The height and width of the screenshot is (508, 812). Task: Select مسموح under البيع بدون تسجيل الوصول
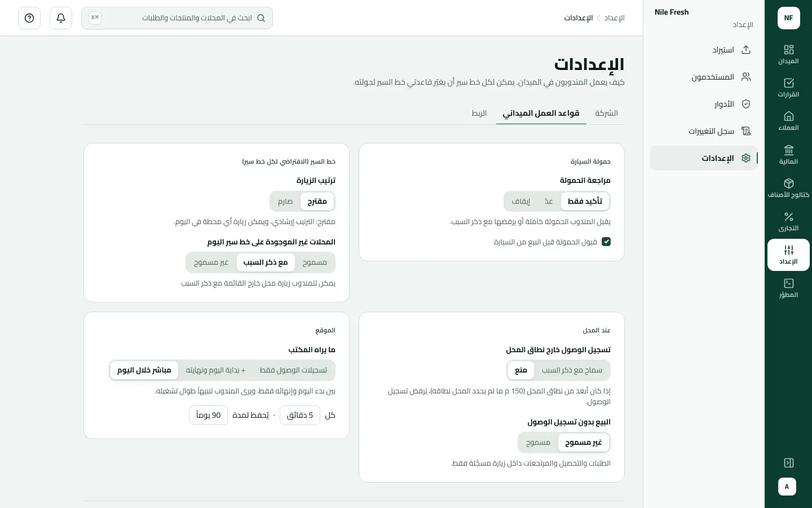pyautogui.click(x=538, y=443)
